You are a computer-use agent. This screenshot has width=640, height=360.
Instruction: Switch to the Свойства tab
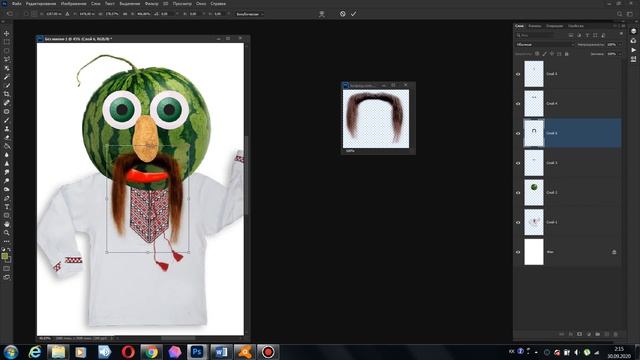[576, 26]
